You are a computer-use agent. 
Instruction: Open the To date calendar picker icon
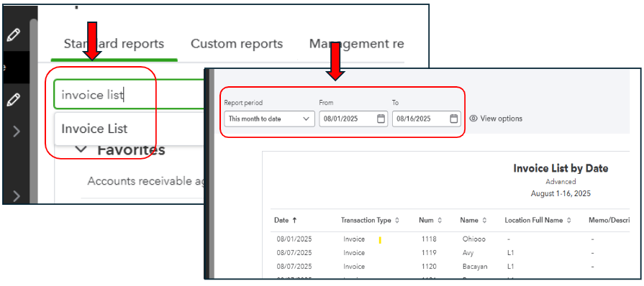pyautogui.click(x=453, y=119)
